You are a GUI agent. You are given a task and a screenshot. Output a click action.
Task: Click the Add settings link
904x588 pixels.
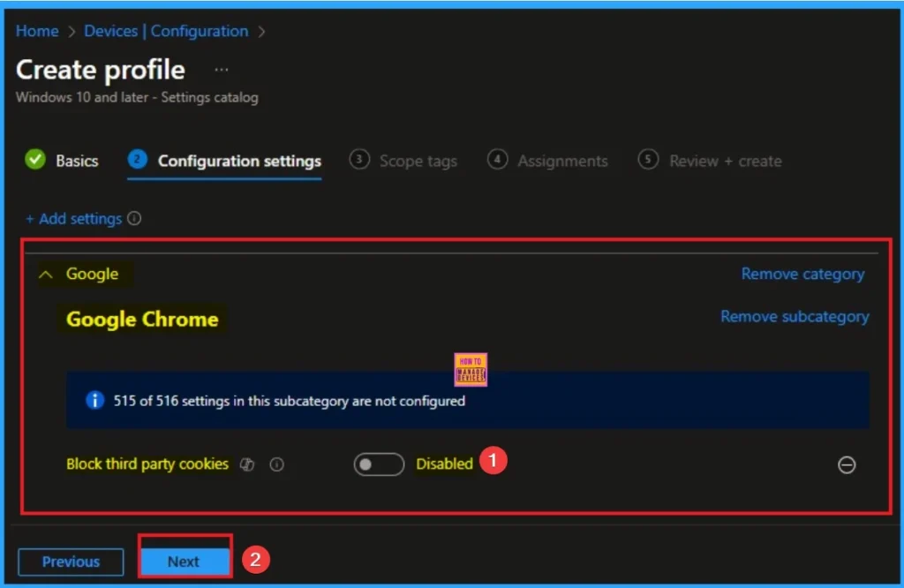(x=74, y=219)
